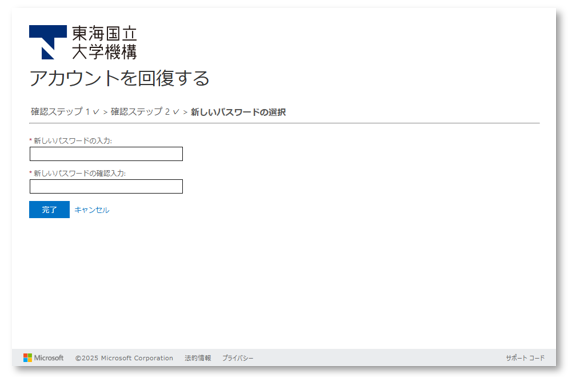Select the 新しいパスワードの選択 step
This screenshot has width=570, height=377.
[238, 112]
